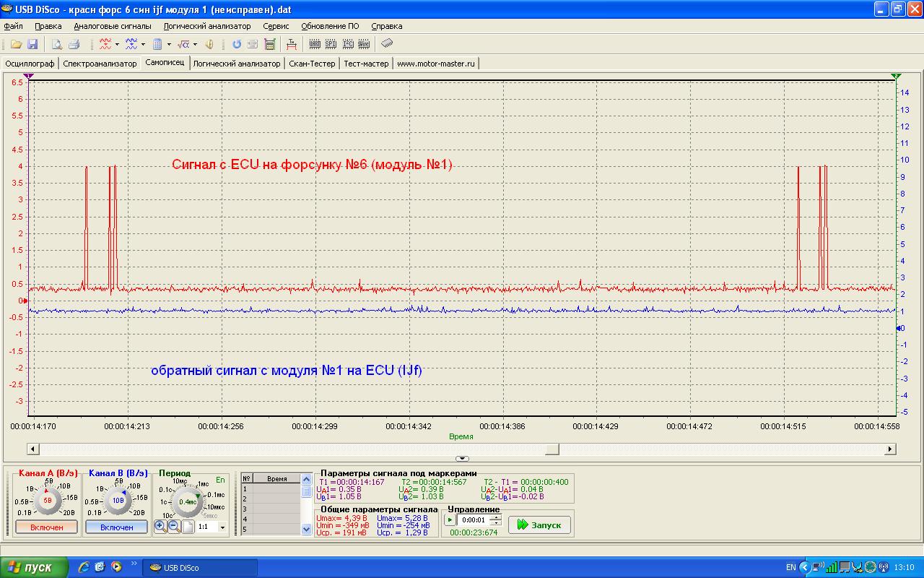
Task: Click the printer icon in the toolbar
Action: [x=74, y=45]
